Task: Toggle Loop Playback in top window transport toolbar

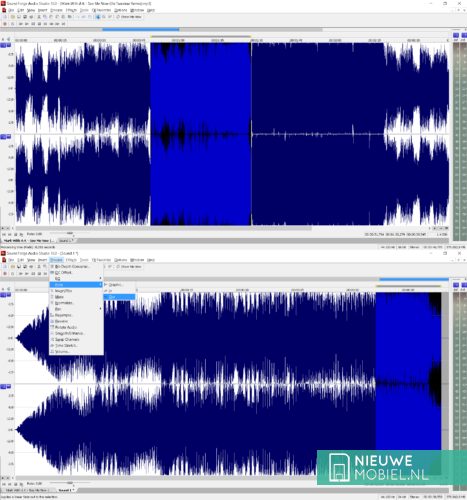Action: (13, 24)
